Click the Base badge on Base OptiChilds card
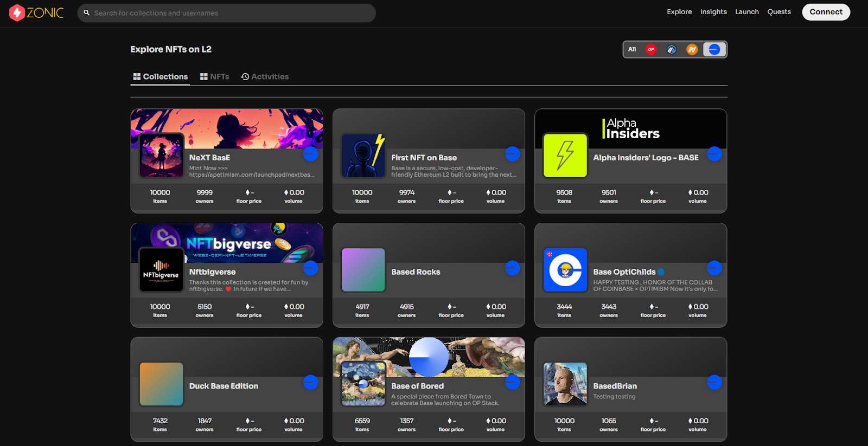 point(714,268)
